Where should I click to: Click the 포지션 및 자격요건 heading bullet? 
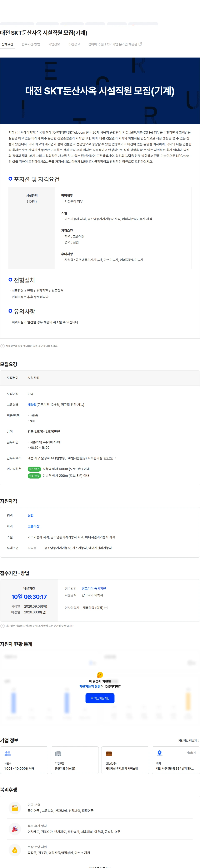pyautogui.click(x=10, y=179)
